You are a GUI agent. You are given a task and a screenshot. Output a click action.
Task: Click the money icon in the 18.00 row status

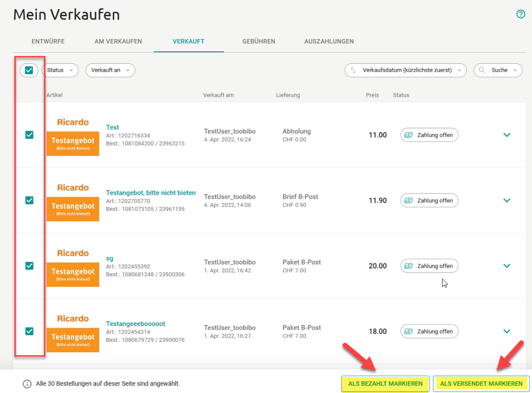point(409,331)
